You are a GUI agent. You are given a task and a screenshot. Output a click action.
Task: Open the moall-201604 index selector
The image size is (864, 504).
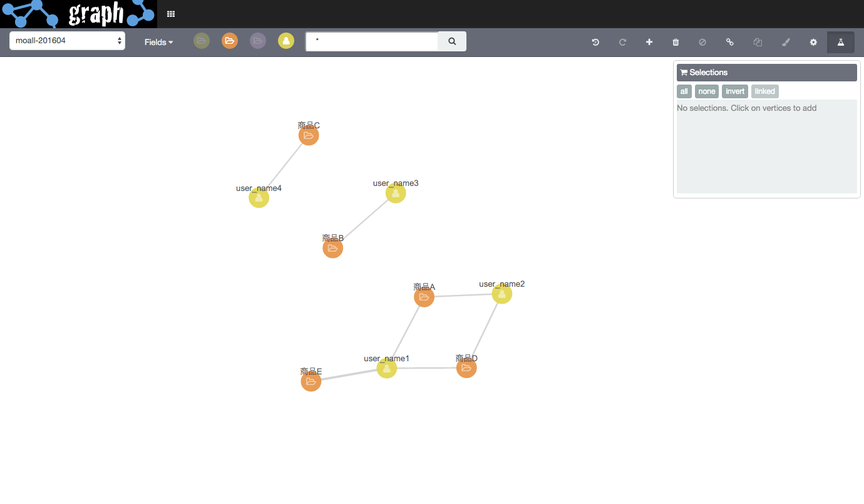[x=67, y=39]
